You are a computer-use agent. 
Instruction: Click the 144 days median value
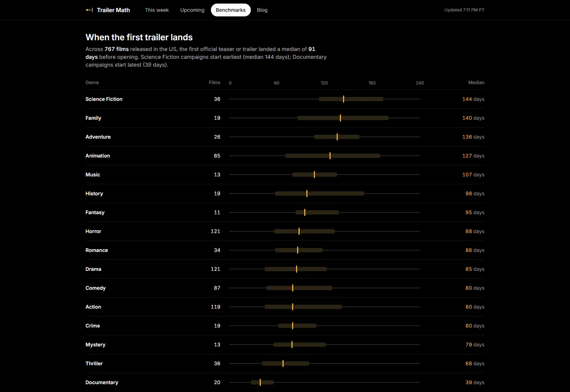tap(473, 99)
